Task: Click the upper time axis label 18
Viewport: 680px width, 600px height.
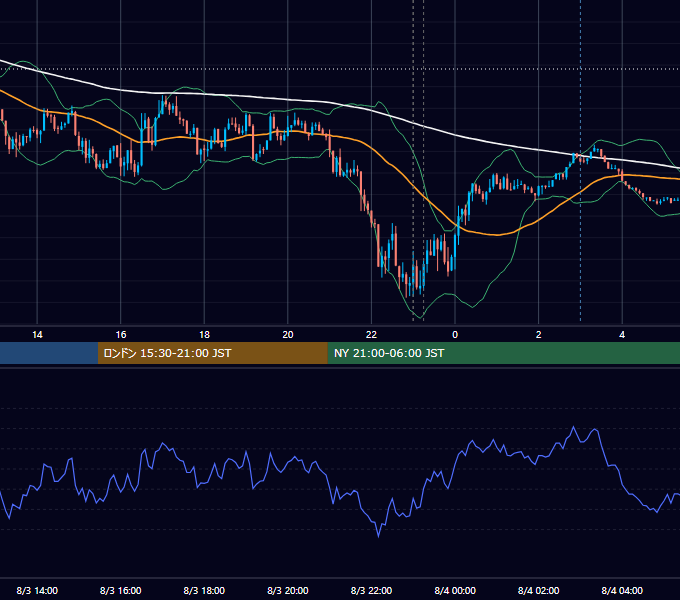Action: click(204, 335)
